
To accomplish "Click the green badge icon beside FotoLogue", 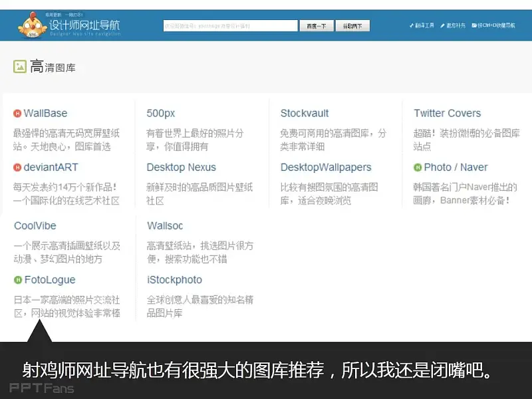I will (x=18, y=281).
